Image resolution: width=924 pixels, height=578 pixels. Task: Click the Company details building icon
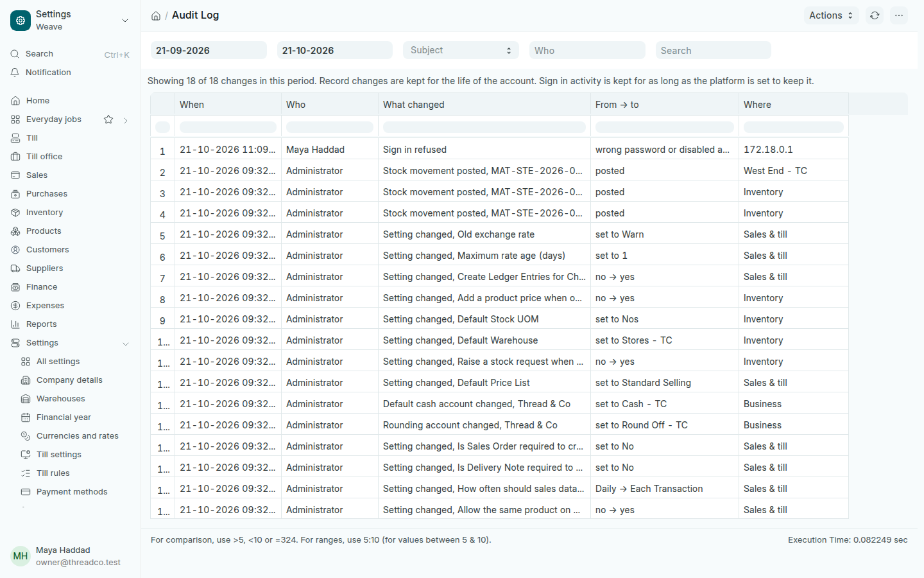(x=26, y=380)
